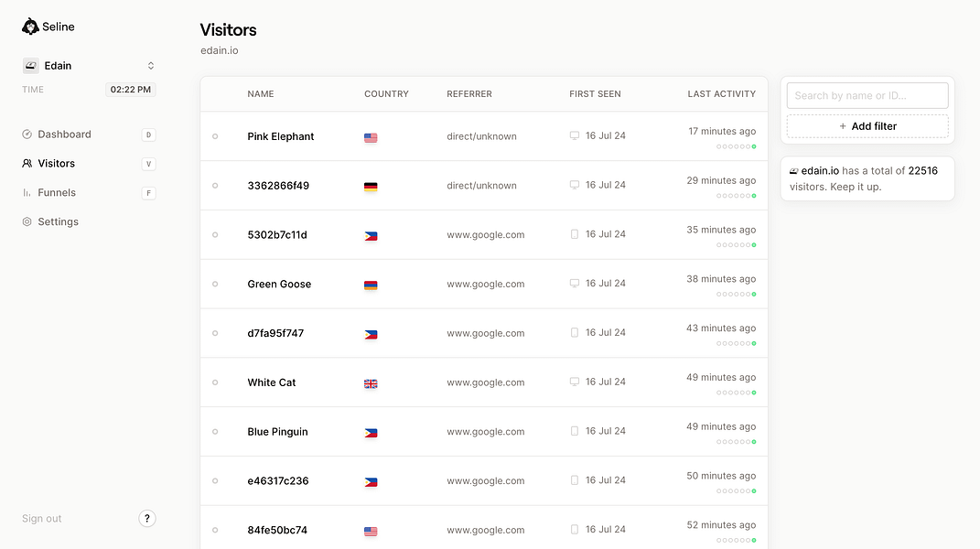Click the mobile device icon for 5302b7c11d

(575, 234)
